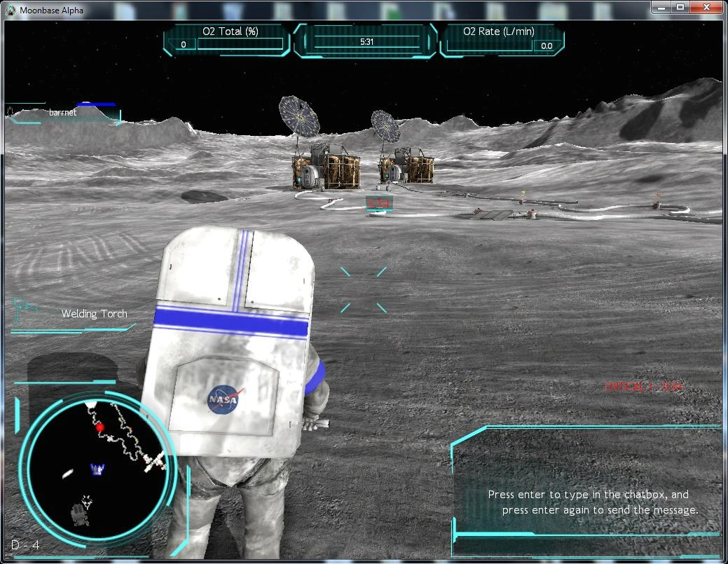
Task: Click the red countdown tag over the coupling
Action: click(x=378, y=203)
